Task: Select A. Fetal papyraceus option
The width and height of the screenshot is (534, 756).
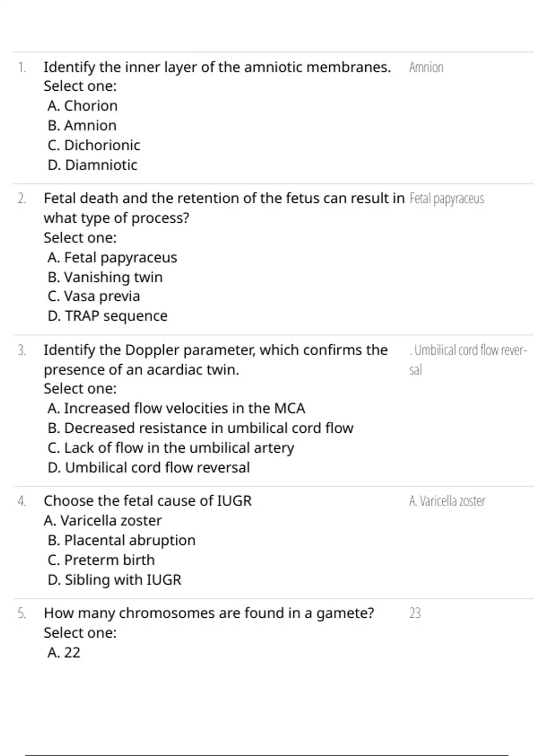Action: point(112,257)
